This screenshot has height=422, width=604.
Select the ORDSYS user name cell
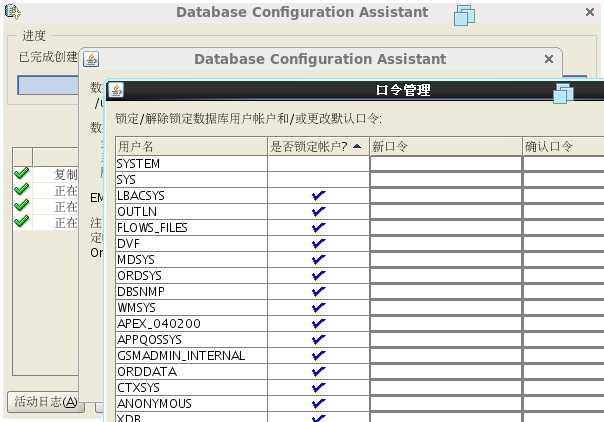pos(191,275)
